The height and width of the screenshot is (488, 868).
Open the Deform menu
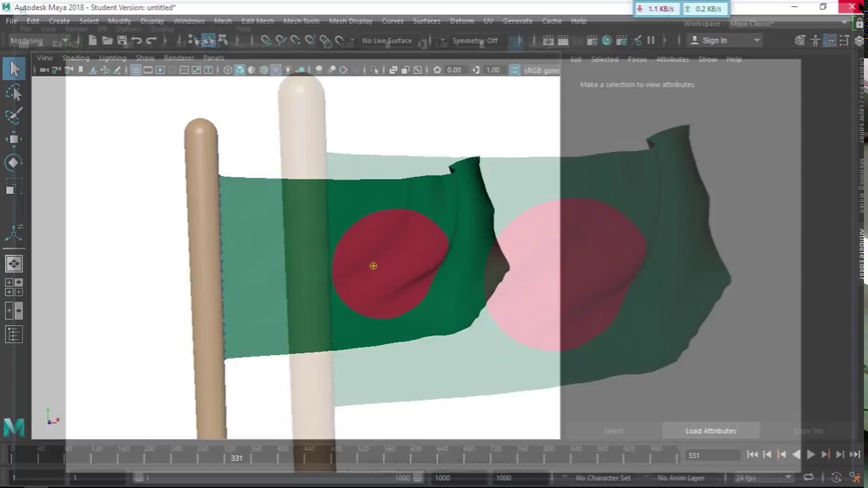[x=462, y=21]
